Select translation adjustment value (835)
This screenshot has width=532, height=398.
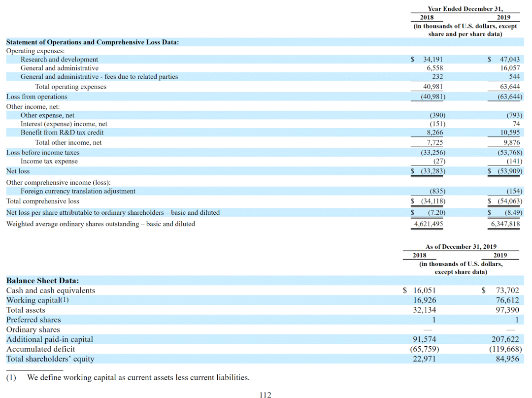point(437,192)
